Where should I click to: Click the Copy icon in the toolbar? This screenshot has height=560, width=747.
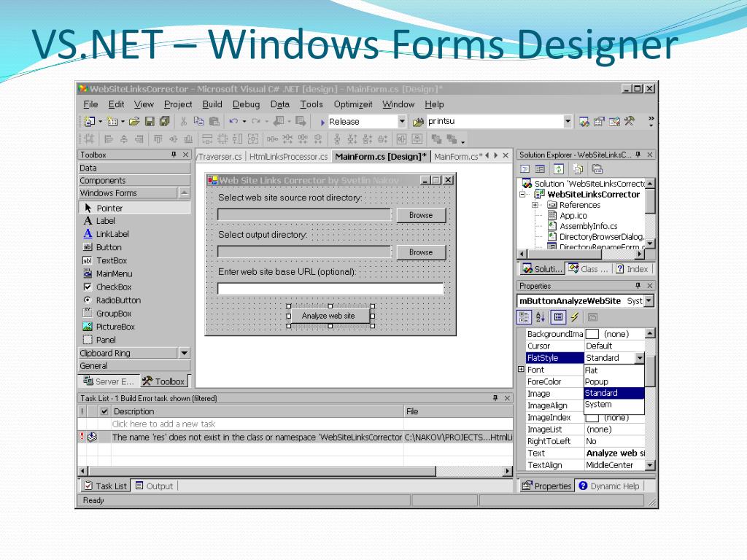point(198,122)
